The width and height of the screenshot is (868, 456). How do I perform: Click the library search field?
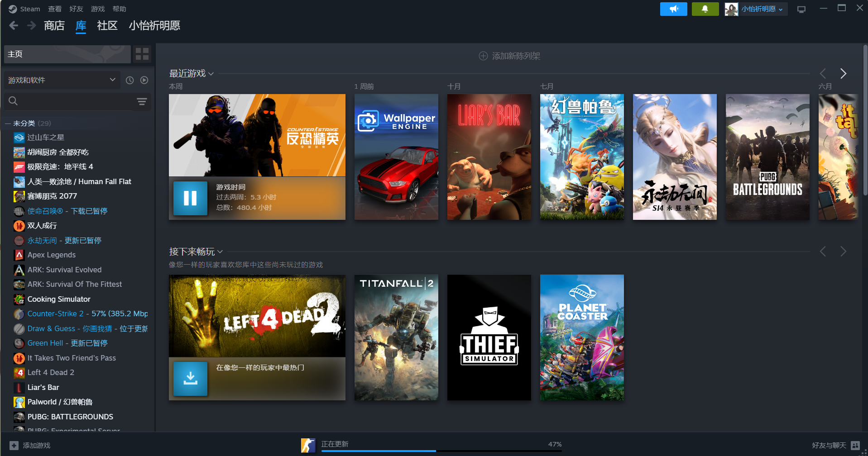point(68,101)
